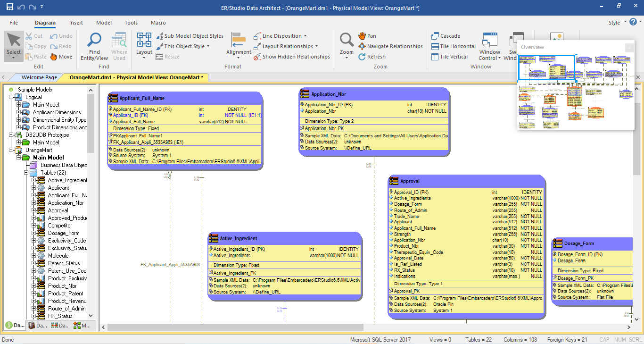Screen dimensions: 644x344
Task: Click the Save icon in title bar
Action: coord(9,7)
